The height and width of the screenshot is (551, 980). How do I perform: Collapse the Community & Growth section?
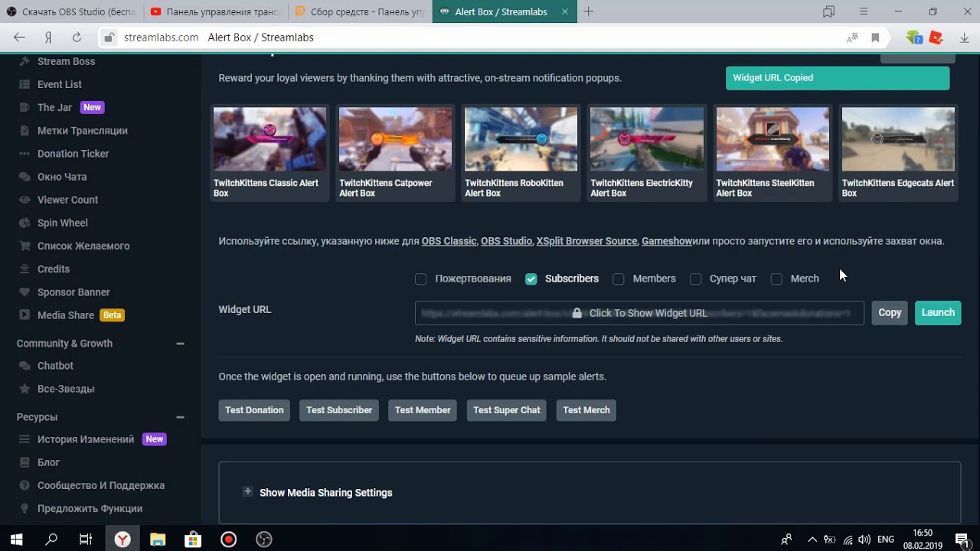(x=180, y=344)
